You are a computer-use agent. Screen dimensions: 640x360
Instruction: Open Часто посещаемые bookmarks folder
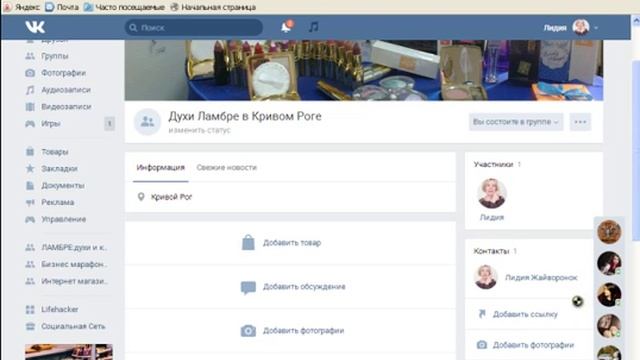(124, 7)
